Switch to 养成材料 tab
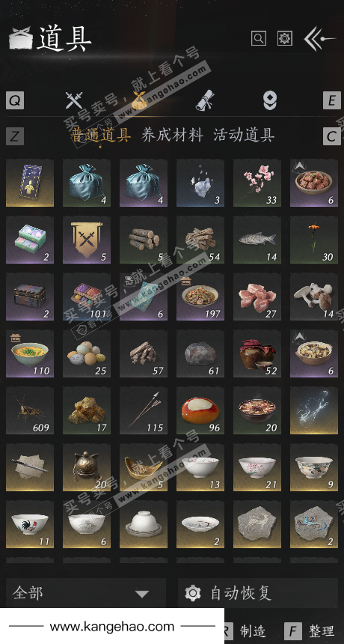This screenshot has width=344, height=644. click(x=172, y=135)
